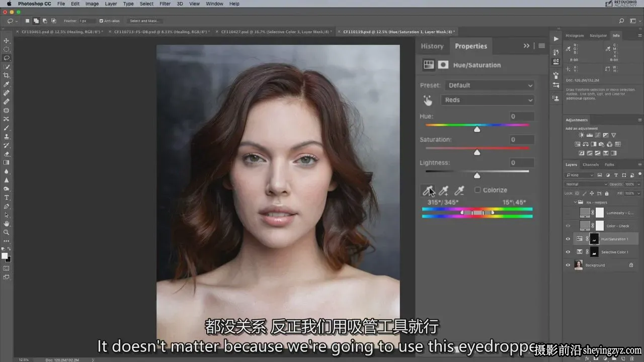Toggle the layer filter on/off switch
Image resolution: width=644 pixels, height=362 pixels.
(x=639, y=175)
